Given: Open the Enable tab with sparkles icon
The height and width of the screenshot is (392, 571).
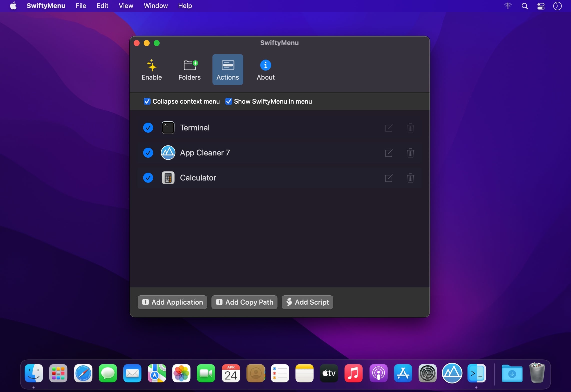Looking at the screenshot, I should click(152, 70).
